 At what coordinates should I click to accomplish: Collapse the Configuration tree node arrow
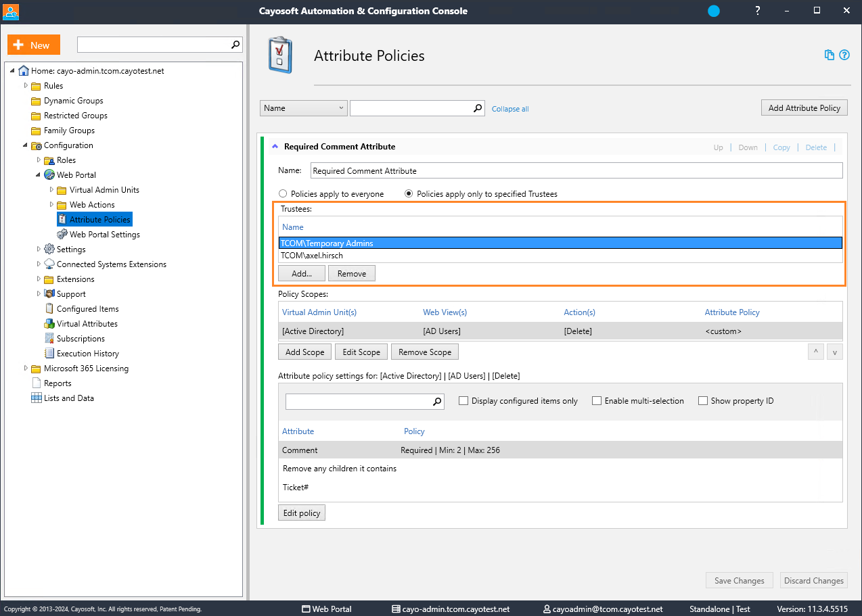tap(26, 145)
